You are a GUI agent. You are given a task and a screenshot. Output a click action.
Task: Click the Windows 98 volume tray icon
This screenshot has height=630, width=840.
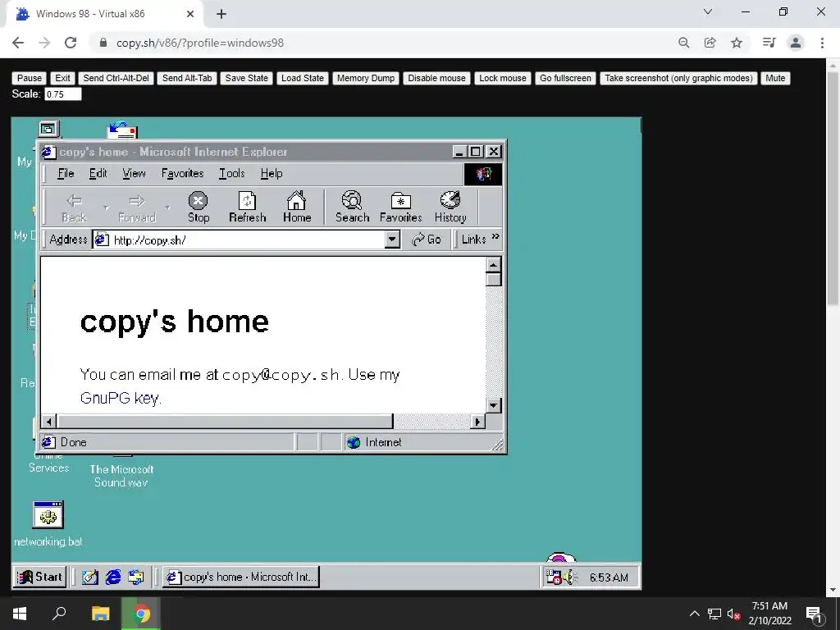[x=568, y=577]
